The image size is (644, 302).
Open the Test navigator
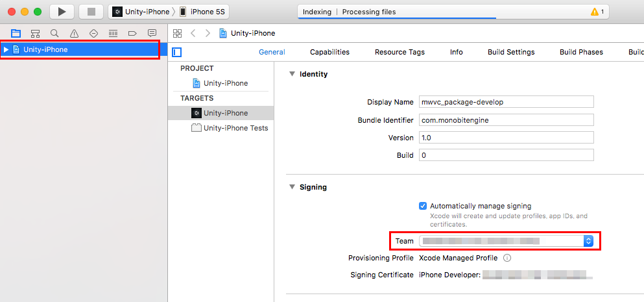[x=93, y=33]
